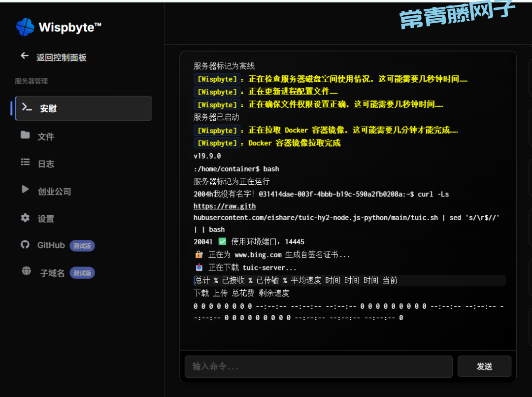The image size is (532, 397).
Task: Click the terminal prompt icon beside 安慰
Action: click(x=27, y=108)
